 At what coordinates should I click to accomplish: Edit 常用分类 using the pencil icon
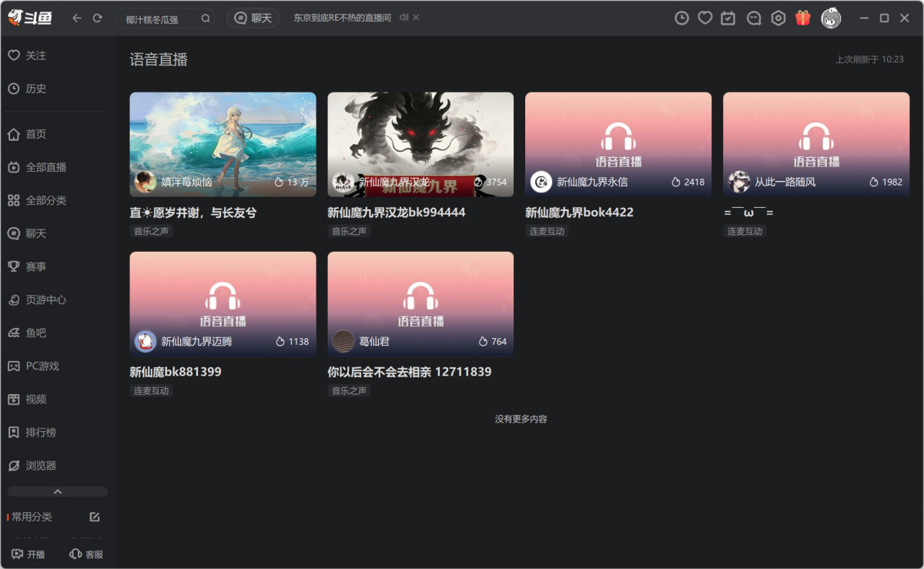(x=95, y=517)
